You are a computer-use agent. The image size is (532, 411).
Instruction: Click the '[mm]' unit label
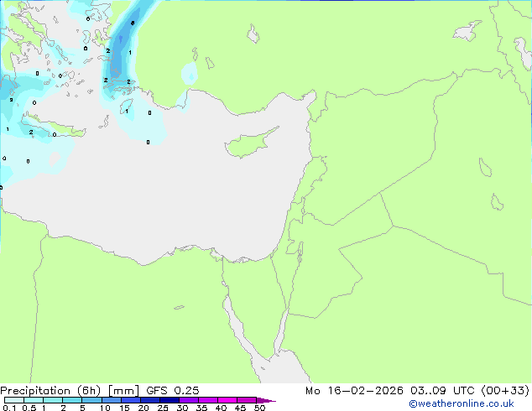tap(123, 391)
